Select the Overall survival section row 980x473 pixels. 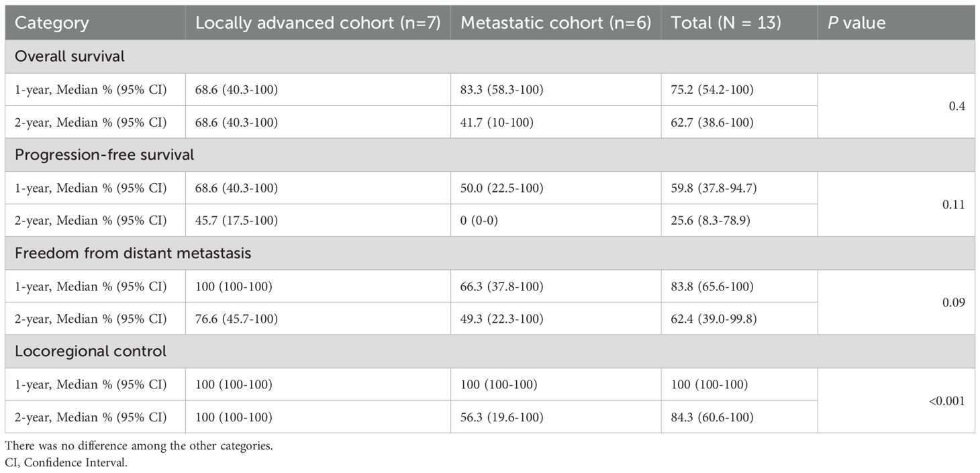click(x=70, y=56)
